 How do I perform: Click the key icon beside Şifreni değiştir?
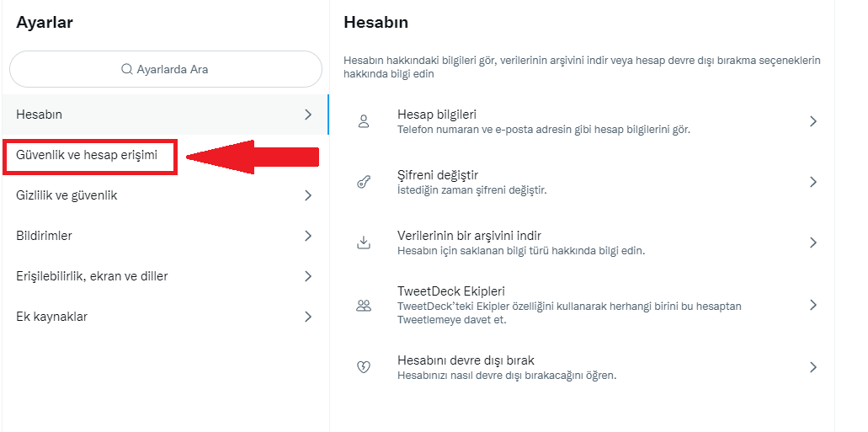click(x=364, y=182)
